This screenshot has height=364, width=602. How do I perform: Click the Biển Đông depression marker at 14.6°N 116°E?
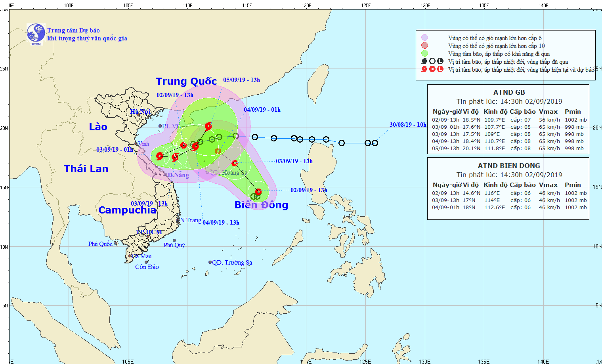258,192
